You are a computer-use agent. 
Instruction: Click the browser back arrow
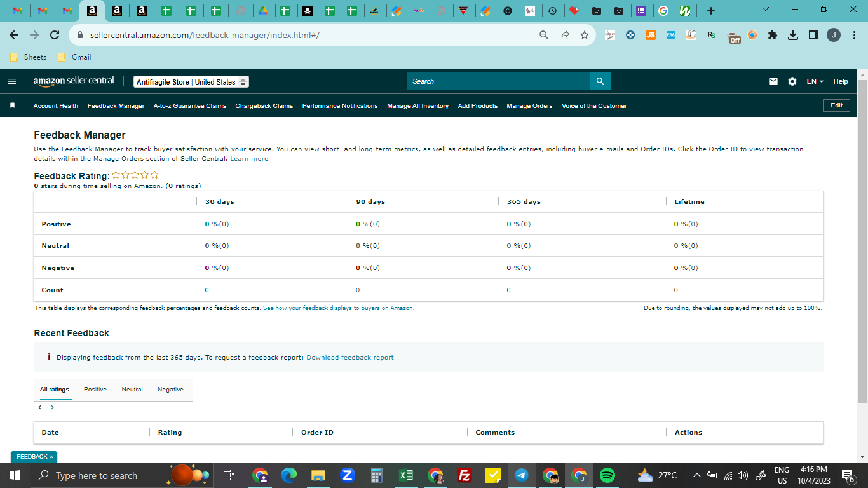tap(14, 35)
